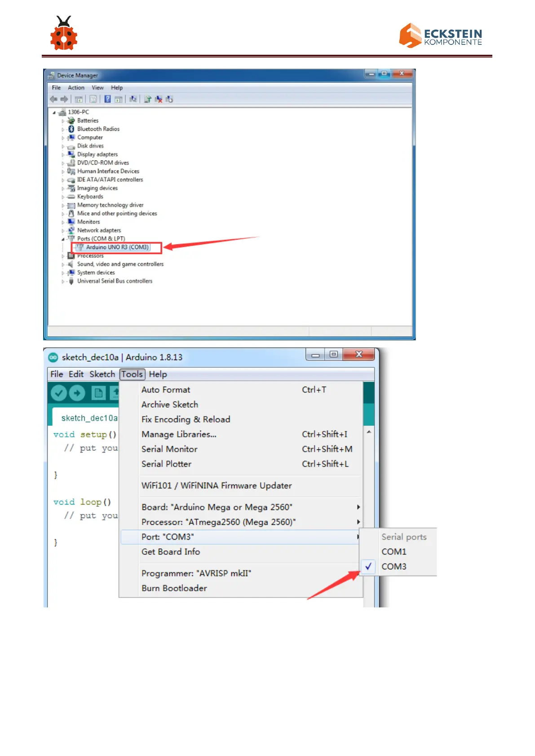
Task: Open the Board submenu arrow
Action: [358, 507]
